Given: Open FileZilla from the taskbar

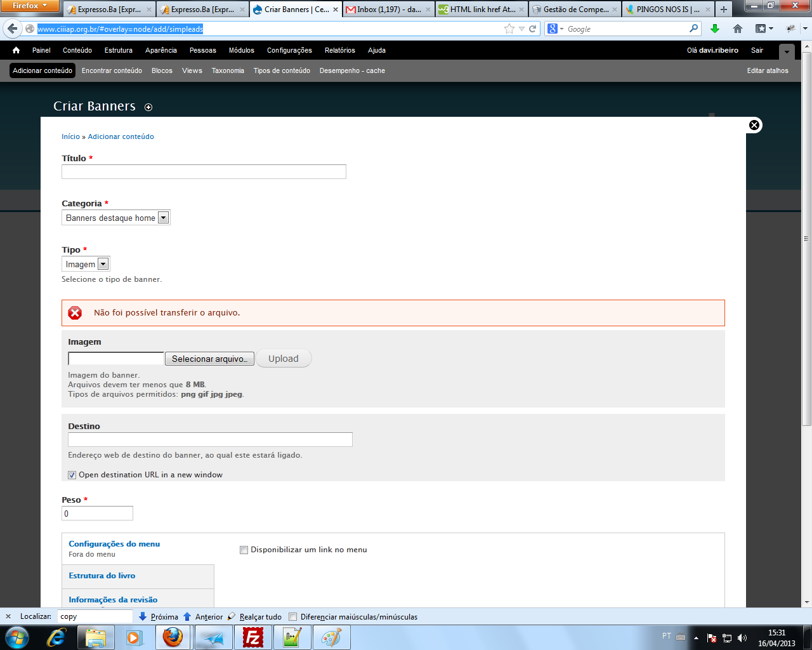Looking at the screenshot, I should (x=253, y=637).
